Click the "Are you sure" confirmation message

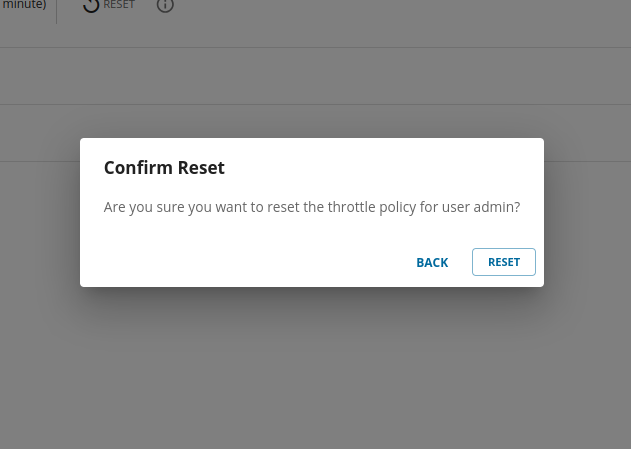(x=312, y=207)
